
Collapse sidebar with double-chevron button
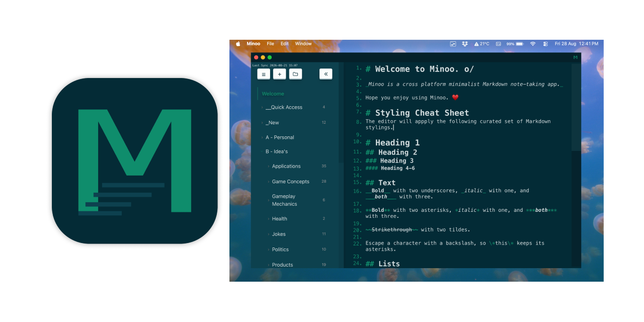coord(326,74)
